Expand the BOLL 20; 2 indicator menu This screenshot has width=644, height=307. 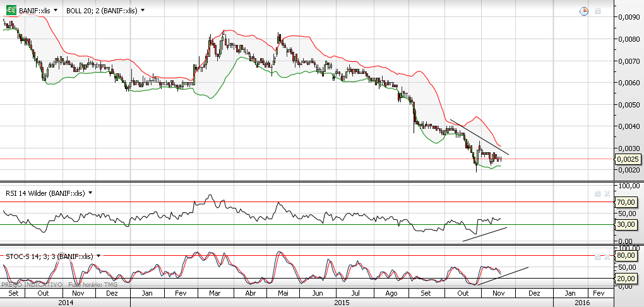[x=143, y=11]
